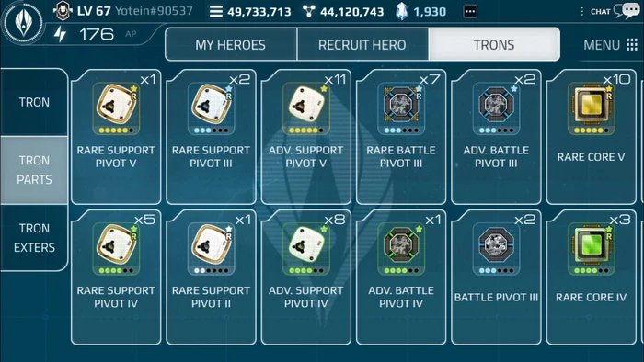Select the Trons tab
Screen dimensions: 644x362
(494, 44)
